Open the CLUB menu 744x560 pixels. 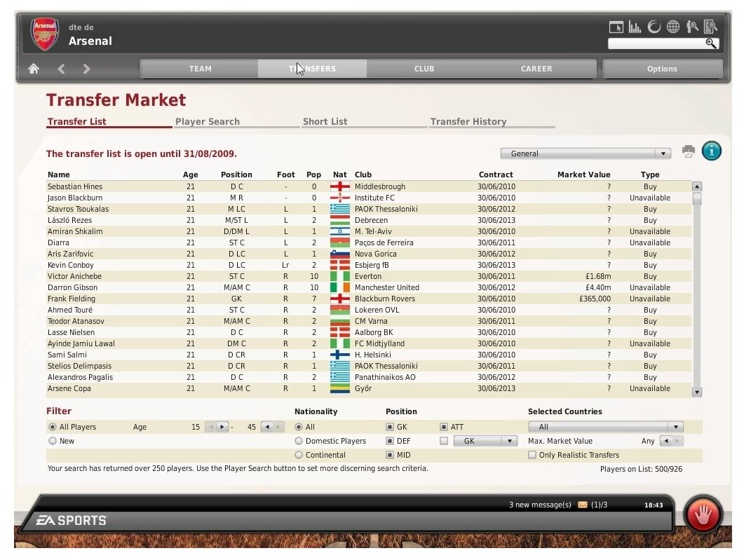tap(424, 69)
